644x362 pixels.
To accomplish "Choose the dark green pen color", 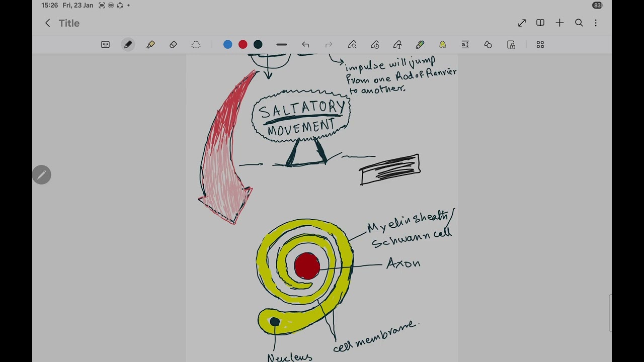I will pyautogui.click(x=258, y=45).
